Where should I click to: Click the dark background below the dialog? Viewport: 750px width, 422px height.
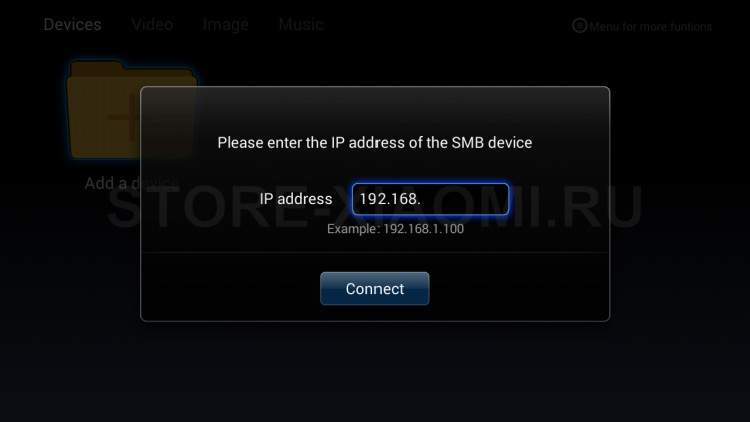coord(375,371)
